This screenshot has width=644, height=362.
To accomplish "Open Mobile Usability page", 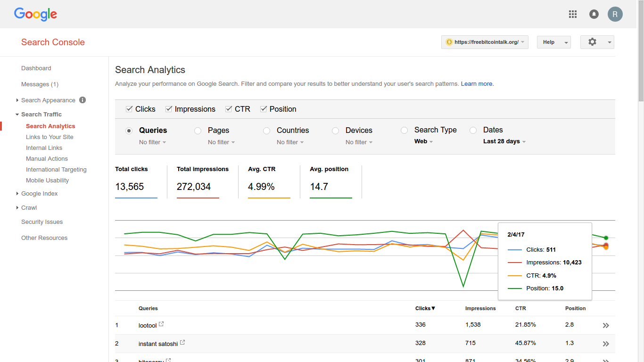I will [x=47, y=181].
